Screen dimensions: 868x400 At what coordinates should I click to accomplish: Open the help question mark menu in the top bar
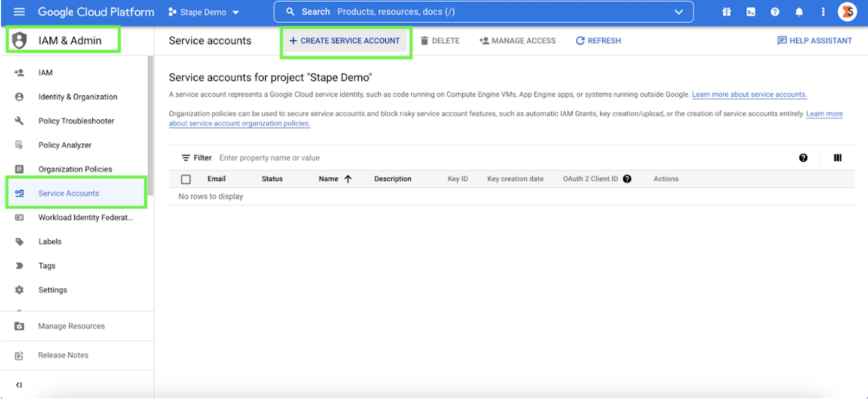[x=775, y=12]
